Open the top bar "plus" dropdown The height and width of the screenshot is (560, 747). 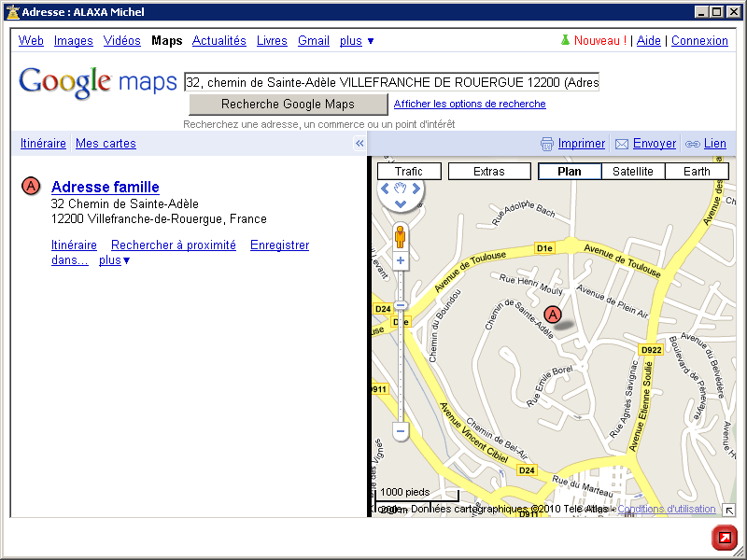357,41
